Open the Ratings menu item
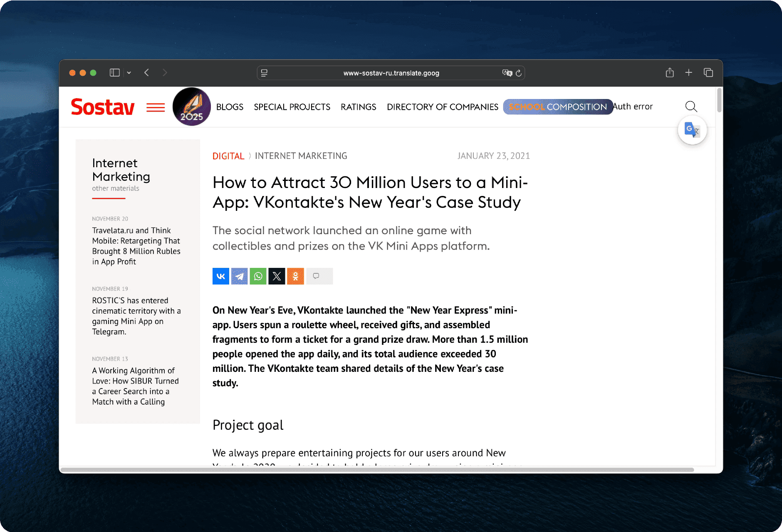 tap(359, 107)
